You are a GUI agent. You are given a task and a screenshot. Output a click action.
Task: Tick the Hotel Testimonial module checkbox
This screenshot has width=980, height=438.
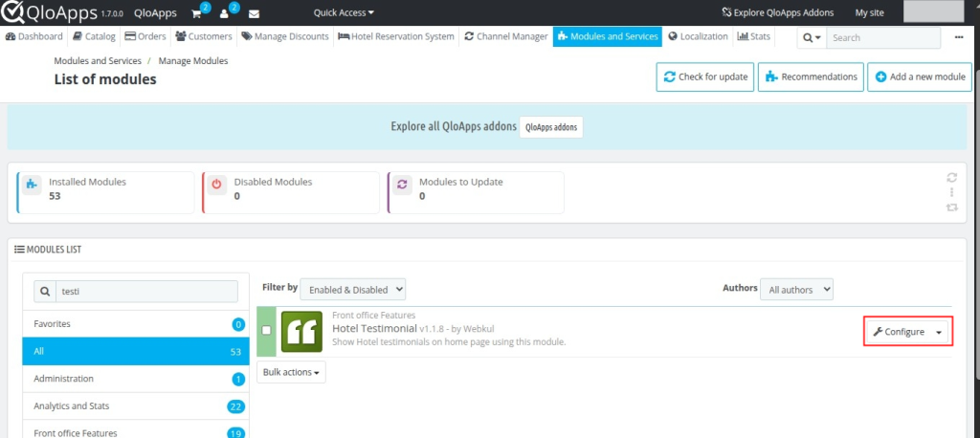pyautogui.click(x=266, y=330)
